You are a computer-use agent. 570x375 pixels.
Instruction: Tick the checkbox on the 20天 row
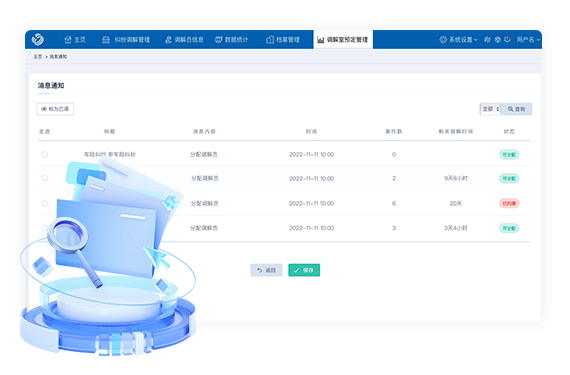pos(44,203)
